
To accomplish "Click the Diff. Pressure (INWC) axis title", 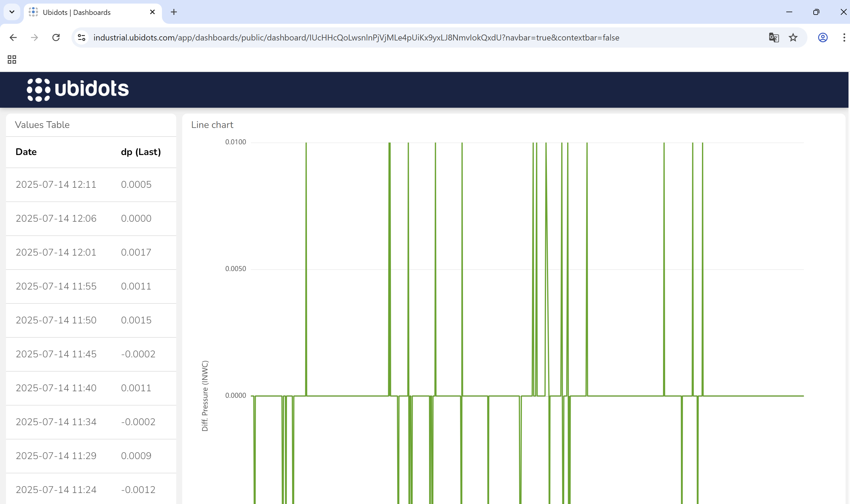I will tap(205, 396).
